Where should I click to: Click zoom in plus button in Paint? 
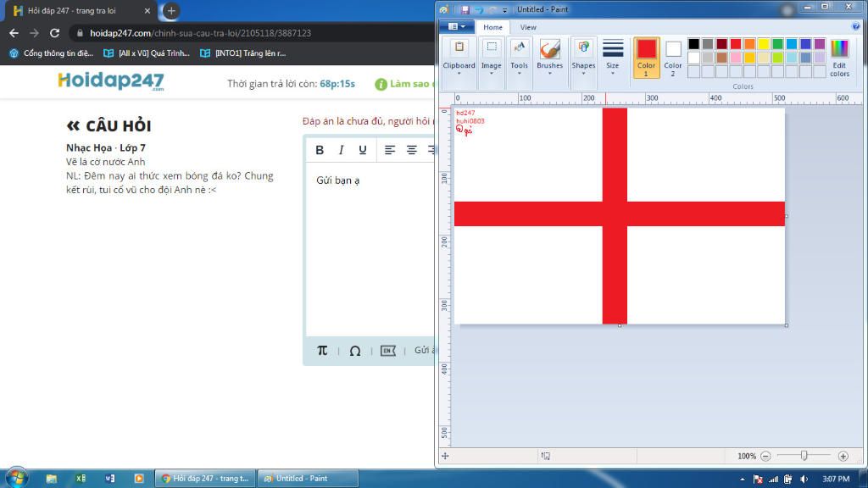coord(843,456)
